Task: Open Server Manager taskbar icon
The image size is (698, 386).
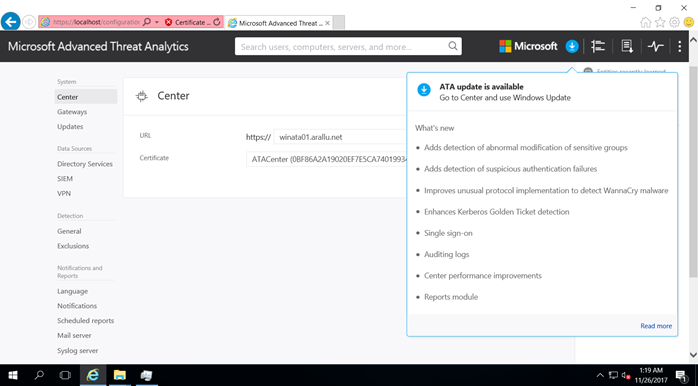Action: click(146, 375)
